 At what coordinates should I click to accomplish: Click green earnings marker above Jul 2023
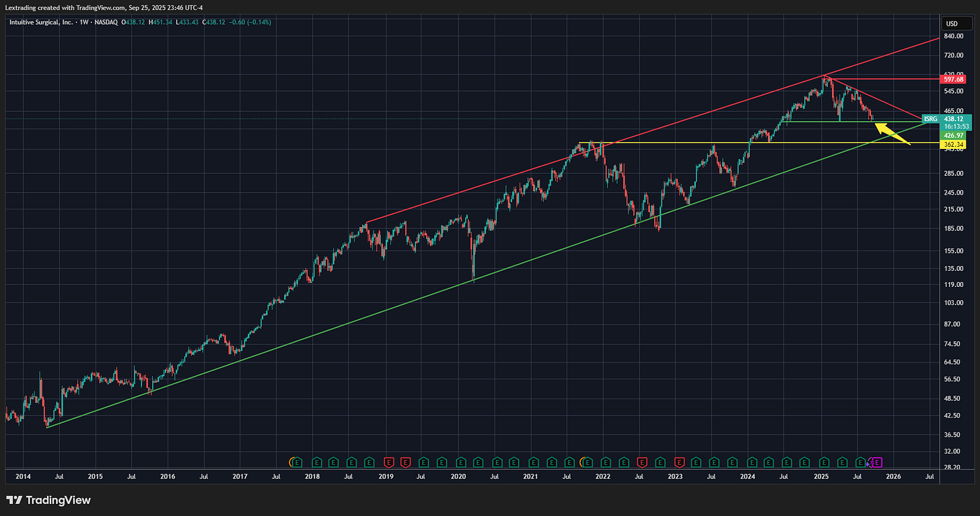click(x=714, y=462)
